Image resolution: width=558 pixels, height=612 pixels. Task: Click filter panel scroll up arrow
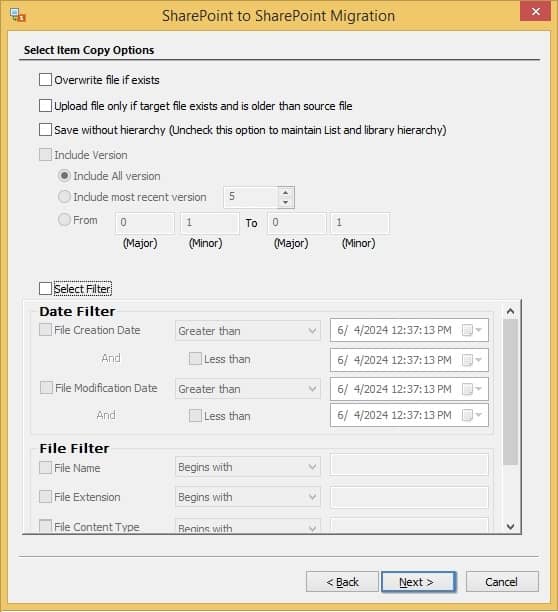510,311
